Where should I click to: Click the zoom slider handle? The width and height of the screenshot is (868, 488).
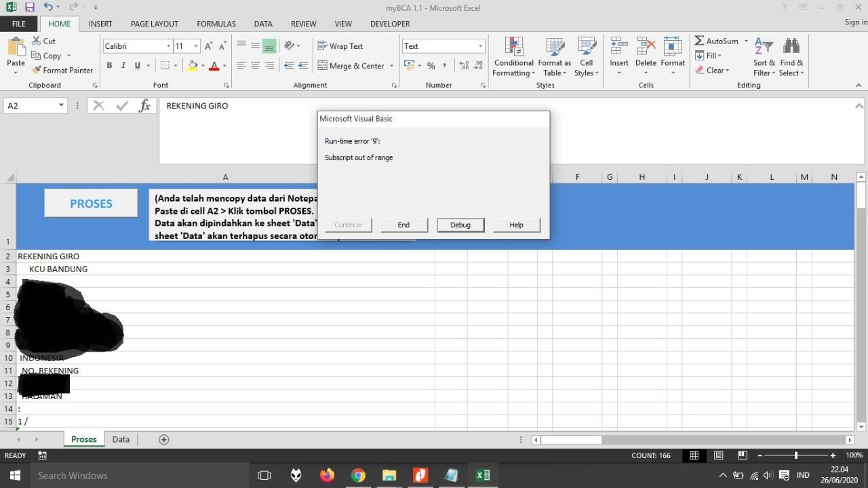795,455
